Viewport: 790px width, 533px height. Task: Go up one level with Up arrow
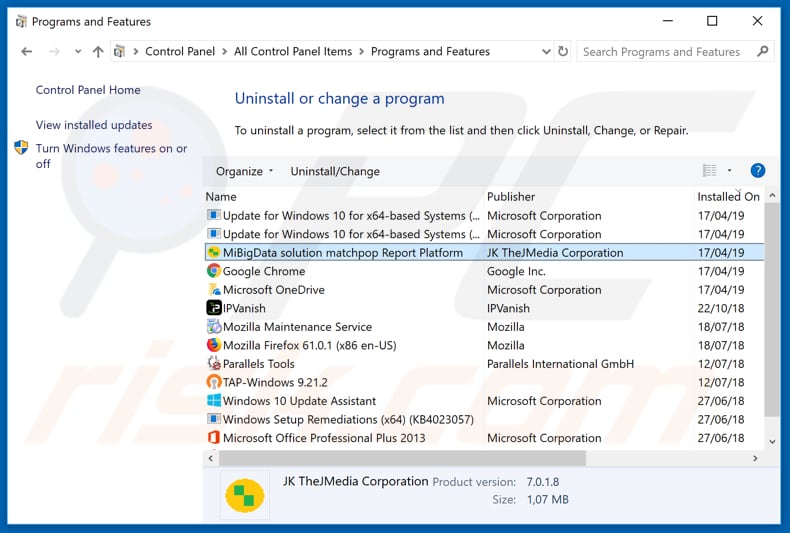(98, 51)
